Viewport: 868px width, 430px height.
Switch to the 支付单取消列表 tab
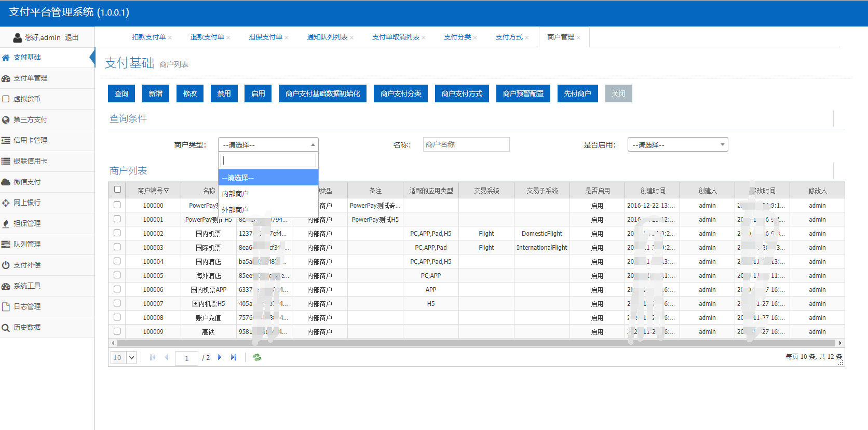[x=396, y=37]
